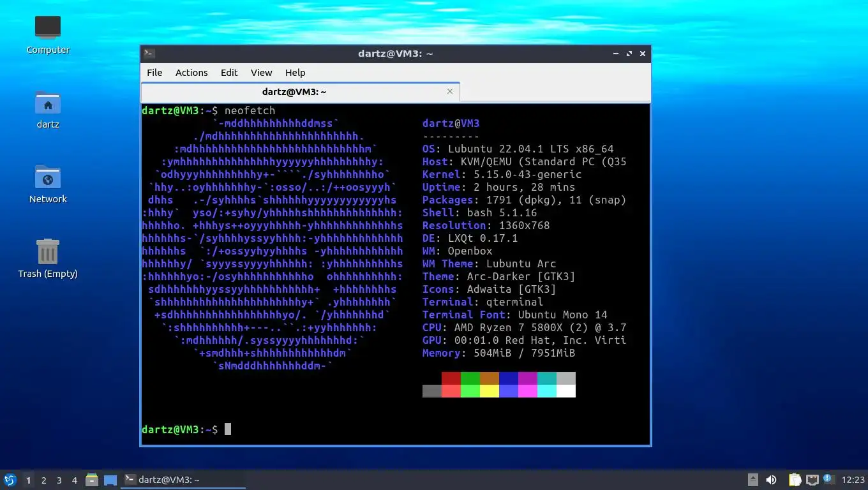Launch the file manager from the taskbar
The image size is (868, 490).
click(x=92, y=480)
